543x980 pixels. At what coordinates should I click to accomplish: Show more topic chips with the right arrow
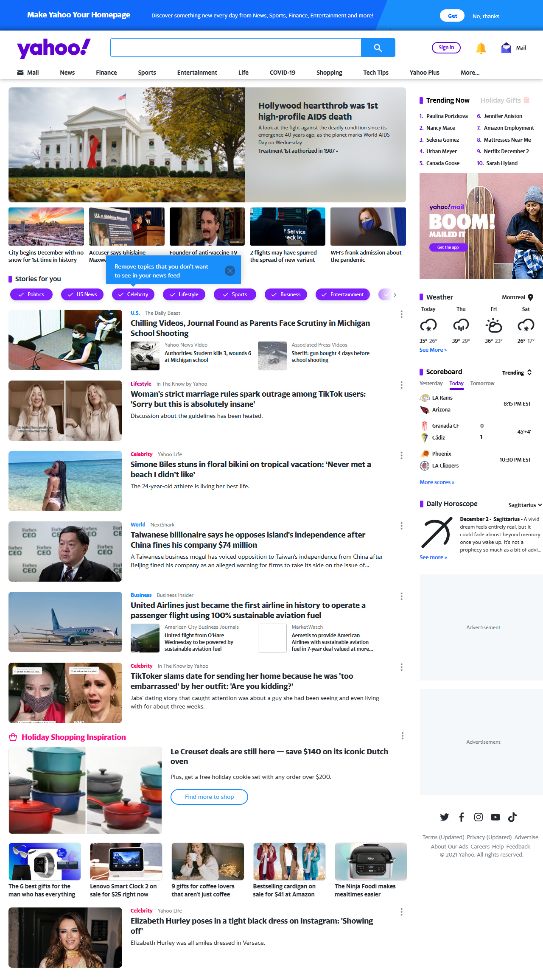395,295
